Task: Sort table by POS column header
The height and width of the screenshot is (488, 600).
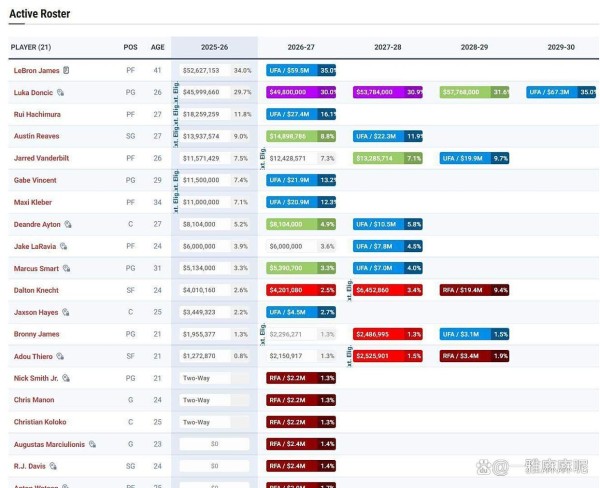Action: [x=130, y=47]
